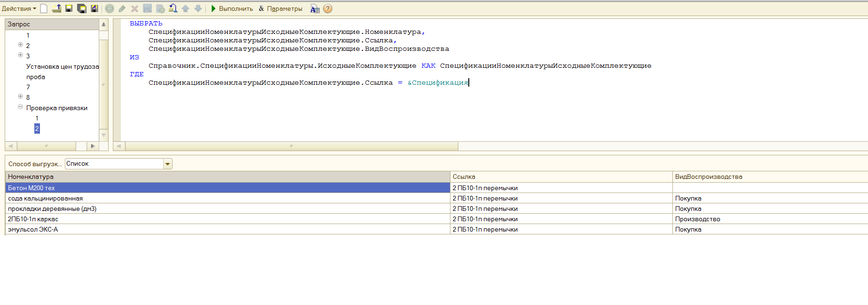Click the Список output mode field
Viewport: 868px width, 305px height.
coord(114,164)
